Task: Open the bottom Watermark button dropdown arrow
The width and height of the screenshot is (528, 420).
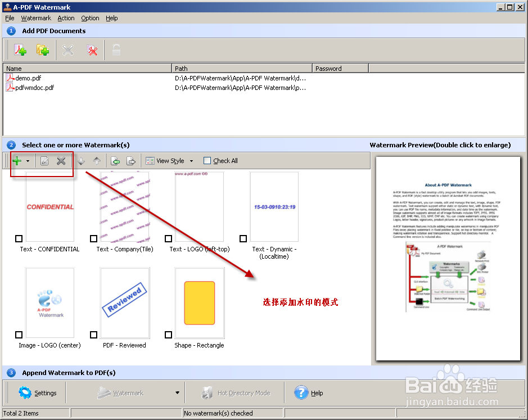Action: tap(178, 392)
